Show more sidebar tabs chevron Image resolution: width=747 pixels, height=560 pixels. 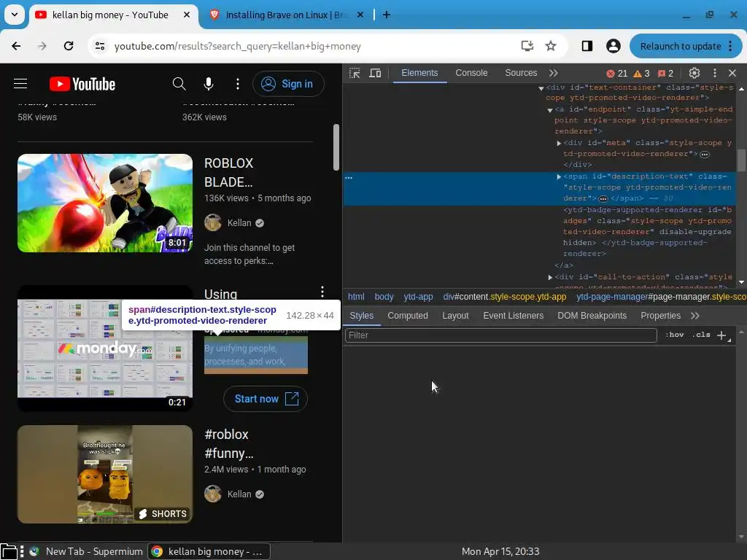point(695,316)
